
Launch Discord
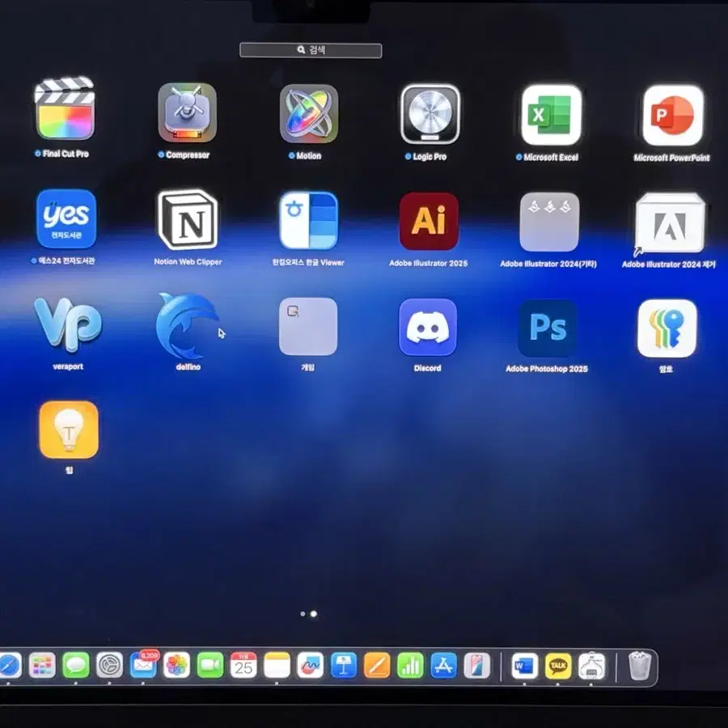point(428,328)
